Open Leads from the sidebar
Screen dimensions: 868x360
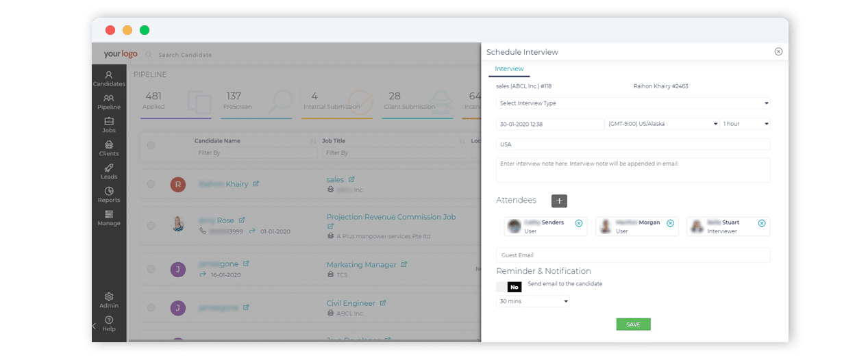(x=109, y=172)
